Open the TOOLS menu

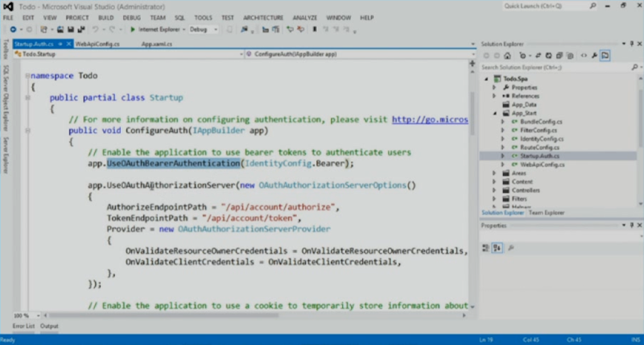coord(204,18)
